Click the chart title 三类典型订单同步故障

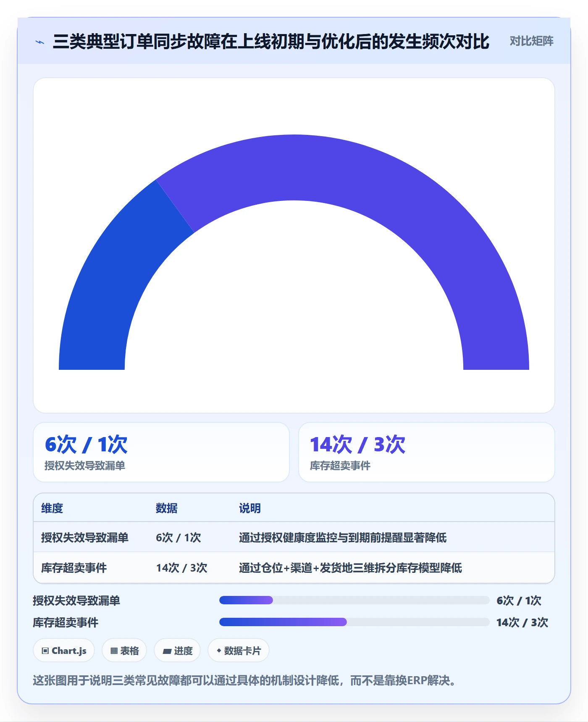[271, 42]
